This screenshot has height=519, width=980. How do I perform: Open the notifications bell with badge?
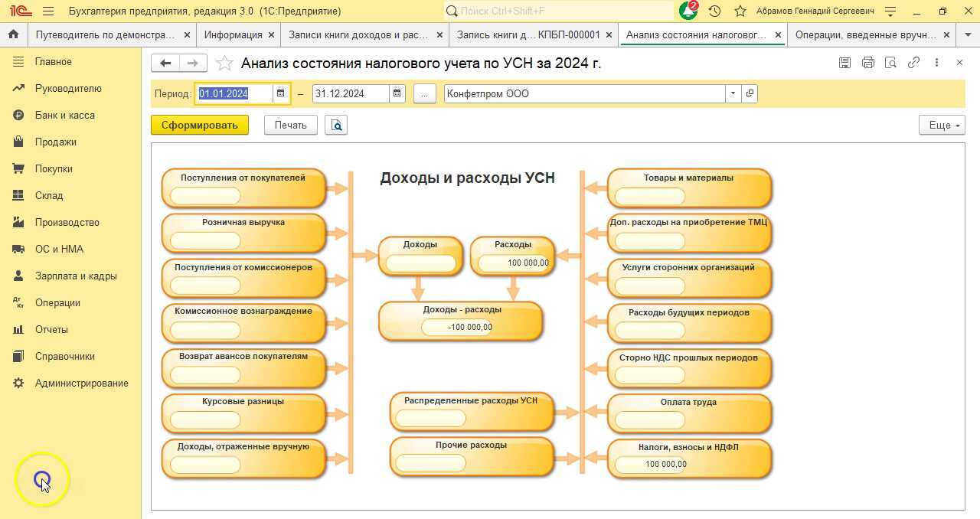688,11
